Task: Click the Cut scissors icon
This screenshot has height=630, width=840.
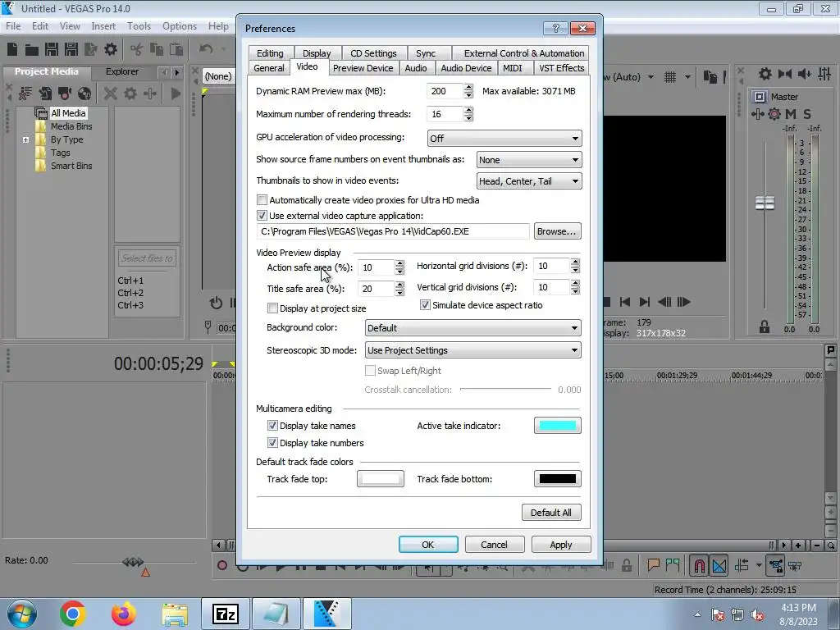Action: coord(137,50)
